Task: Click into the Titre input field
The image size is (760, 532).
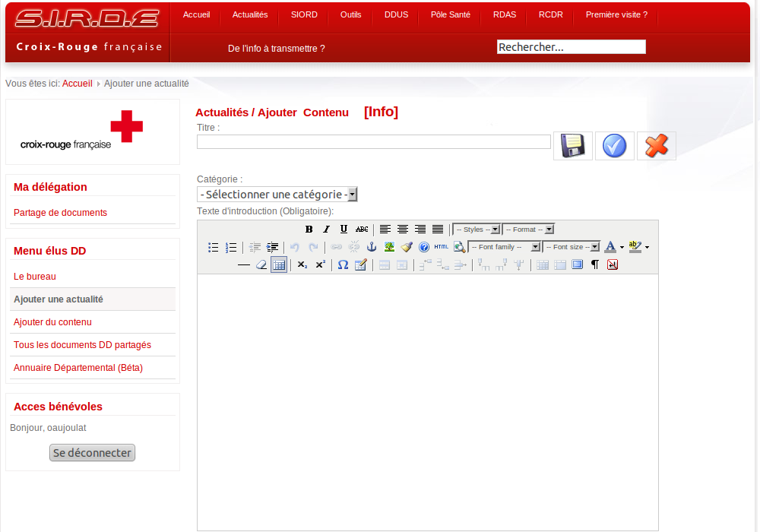Action: [x=373, y=142]
